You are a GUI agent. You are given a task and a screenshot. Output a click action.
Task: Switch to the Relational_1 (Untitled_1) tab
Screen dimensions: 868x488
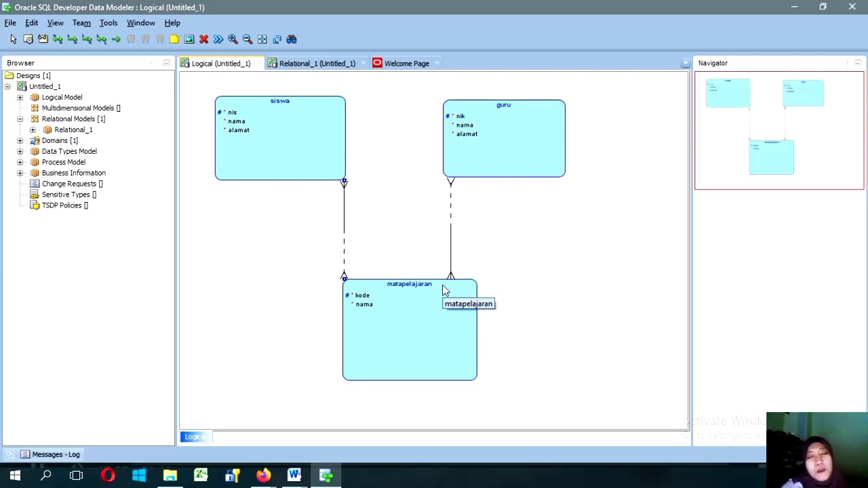point(312,64)
